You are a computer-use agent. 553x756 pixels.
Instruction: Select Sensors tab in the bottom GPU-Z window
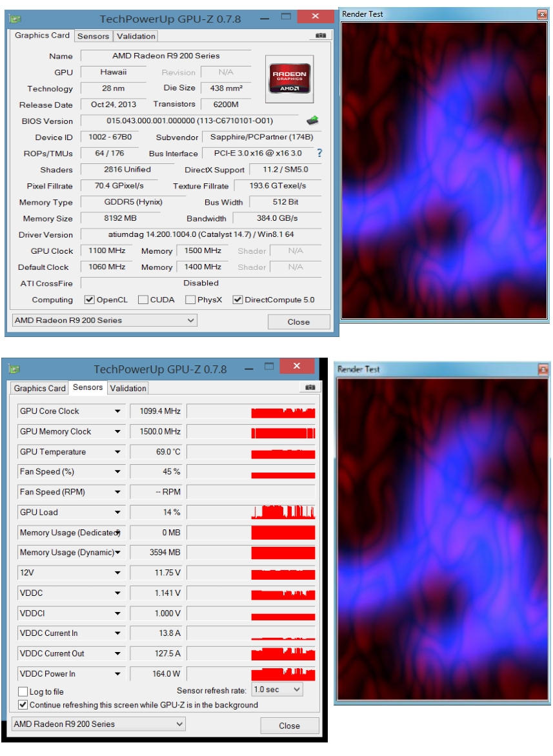tap(88, 387)
